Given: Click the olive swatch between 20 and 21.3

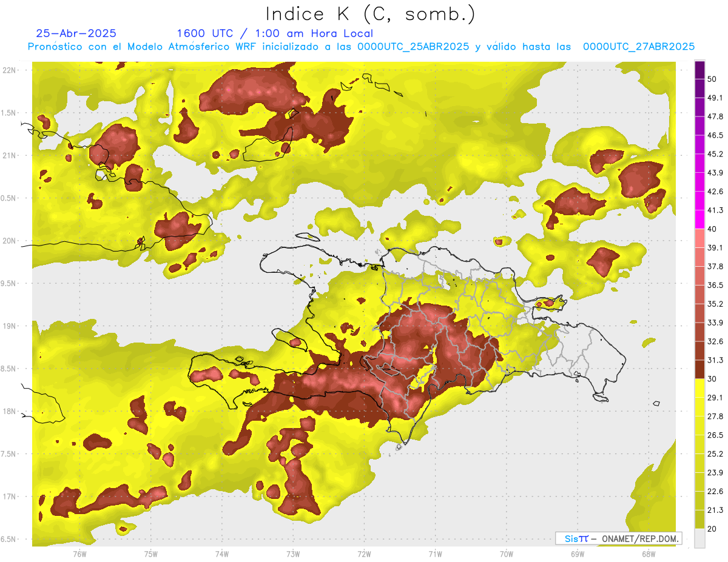Looking at the screenshot, I should pos(699,520).
